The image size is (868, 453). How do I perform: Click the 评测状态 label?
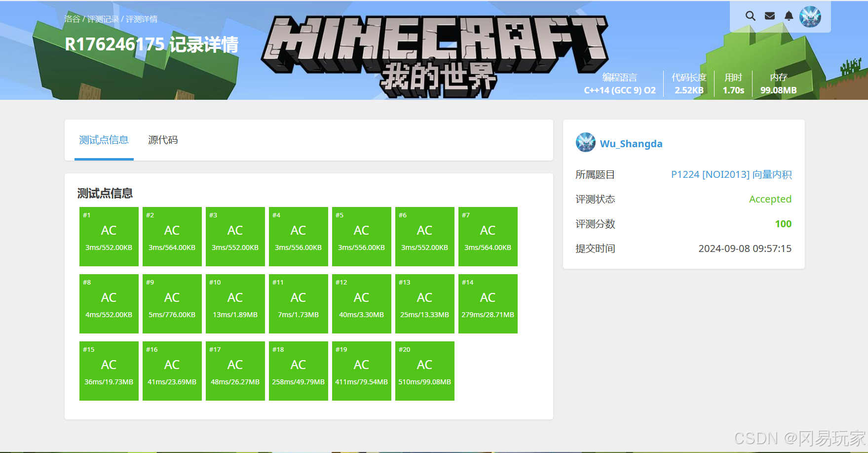(x=595, y=199)
